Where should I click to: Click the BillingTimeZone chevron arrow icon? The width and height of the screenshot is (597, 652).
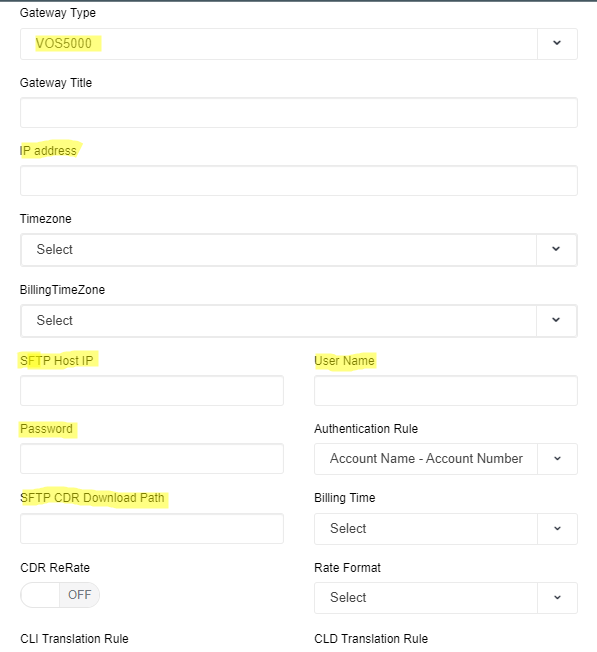point(556,320)
